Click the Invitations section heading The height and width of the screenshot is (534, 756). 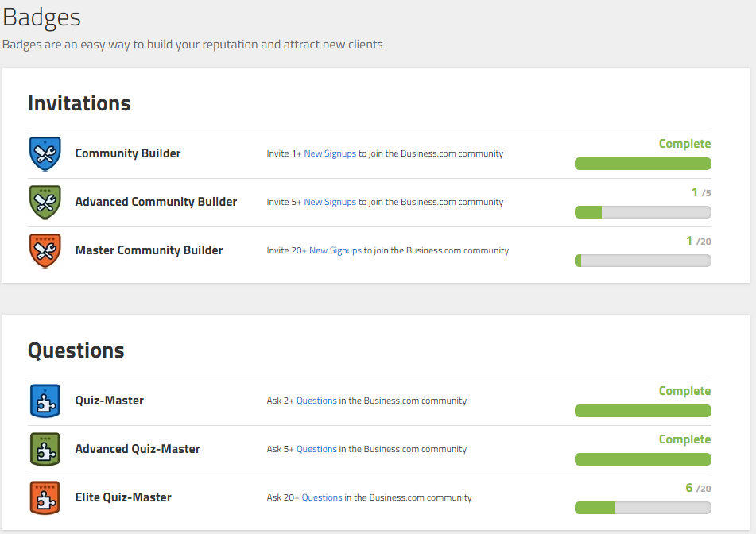[79, 103]
